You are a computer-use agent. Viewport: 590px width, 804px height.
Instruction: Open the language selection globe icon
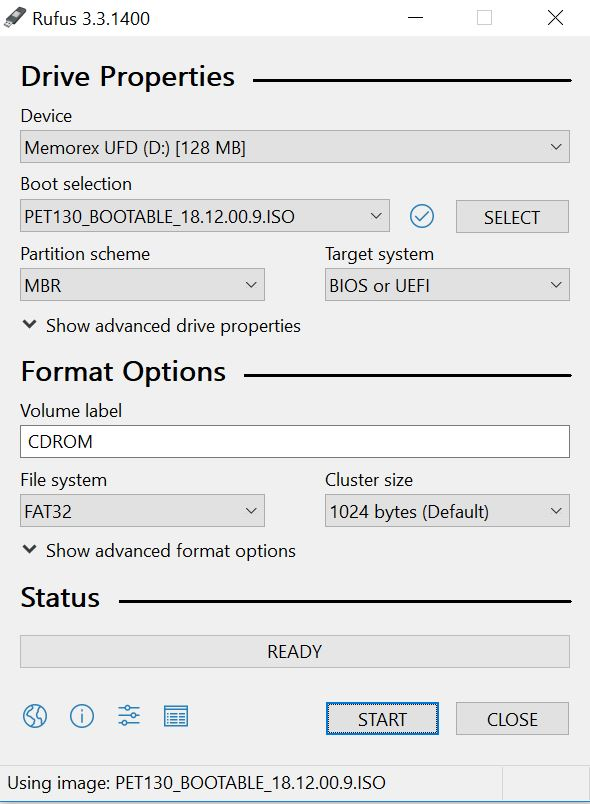[x=33, y=716]
